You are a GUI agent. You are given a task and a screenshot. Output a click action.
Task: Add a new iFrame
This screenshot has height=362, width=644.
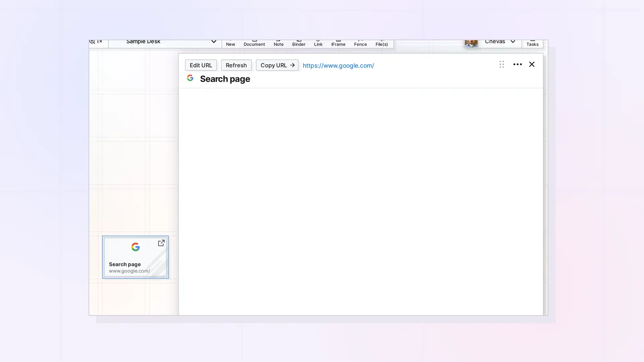(x=338, y=44)
